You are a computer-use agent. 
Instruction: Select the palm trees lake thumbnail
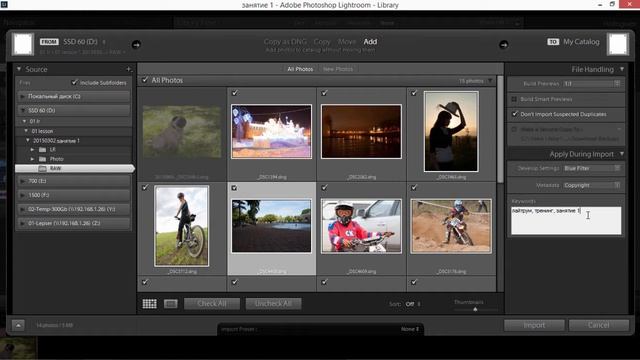(x=271, y=226)
